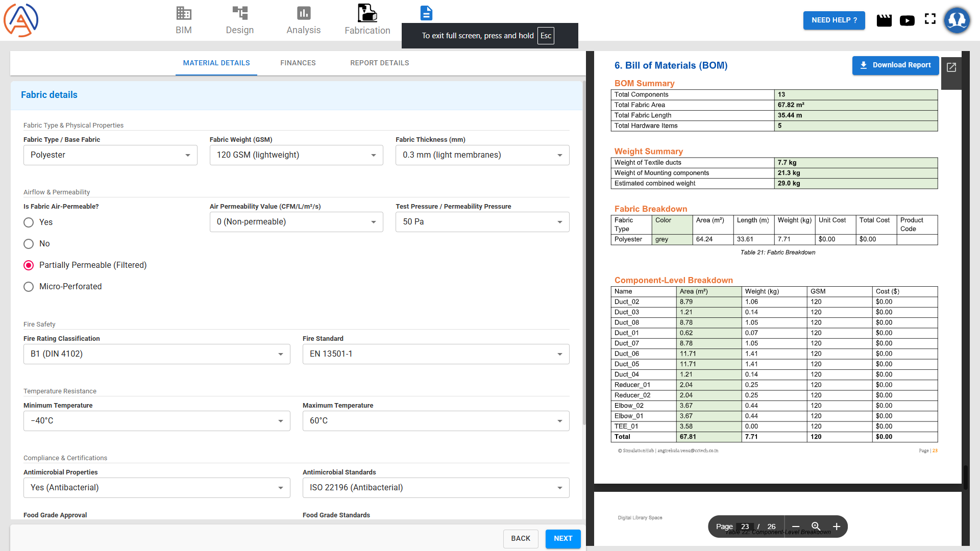980x551 pixels.
Task: Open the Maximum Temperature dropdown
Action: pyautogui.click(x=436, y=421)
